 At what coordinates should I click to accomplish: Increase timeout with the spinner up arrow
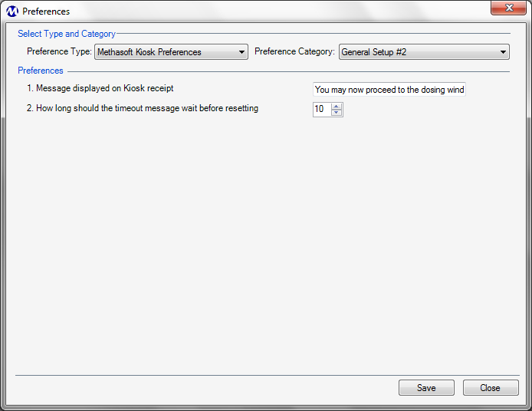[x=337, y=107]
